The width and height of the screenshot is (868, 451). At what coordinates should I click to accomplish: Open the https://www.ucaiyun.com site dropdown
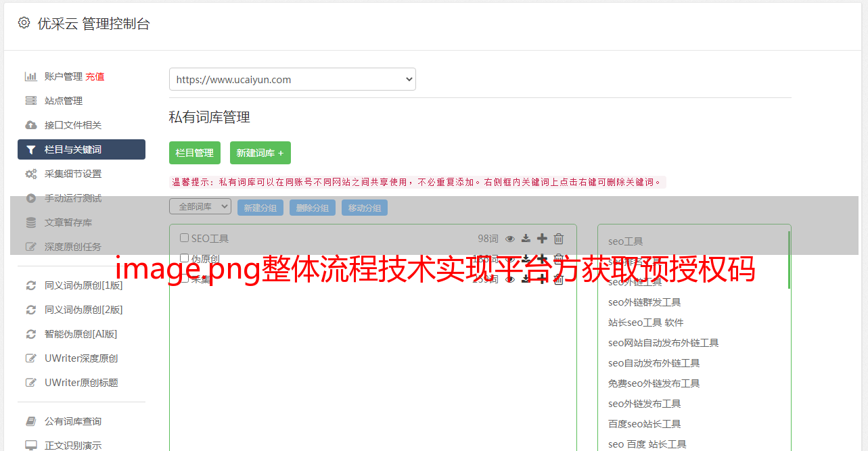[x=292, y=79]
